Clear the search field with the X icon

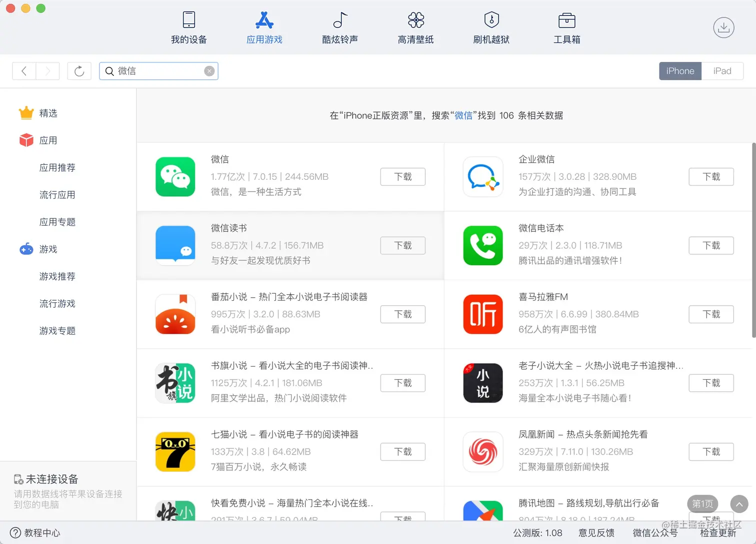coord(209,71)
